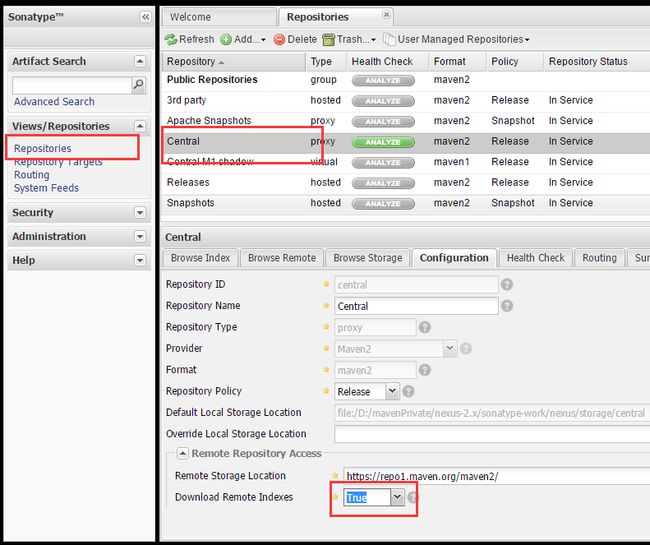Collapse the Artifact Search panel
Screen dimensions: 650x545
(140, 61)
